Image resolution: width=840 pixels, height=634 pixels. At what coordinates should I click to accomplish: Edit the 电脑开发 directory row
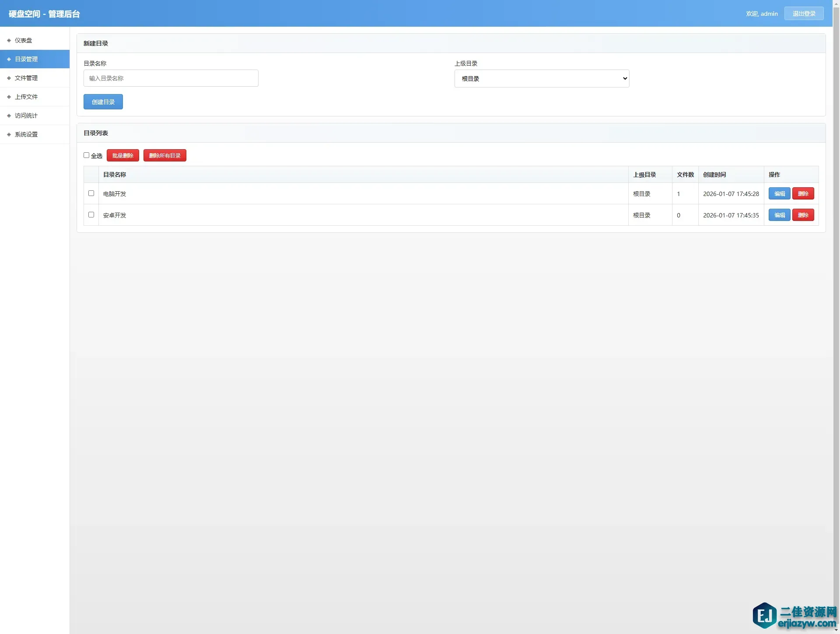779,193
